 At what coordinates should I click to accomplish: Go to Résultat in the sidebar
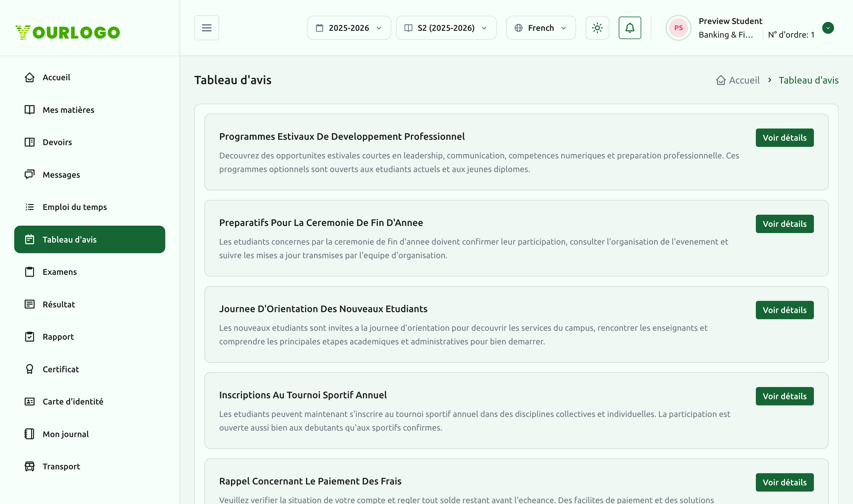[90, 304]
